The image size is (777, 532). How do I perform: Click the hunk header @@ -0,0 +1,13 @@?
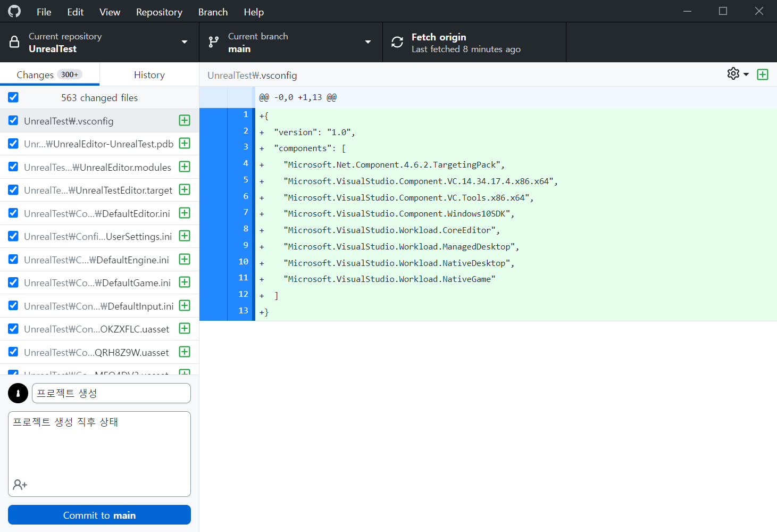click(298, 97)
